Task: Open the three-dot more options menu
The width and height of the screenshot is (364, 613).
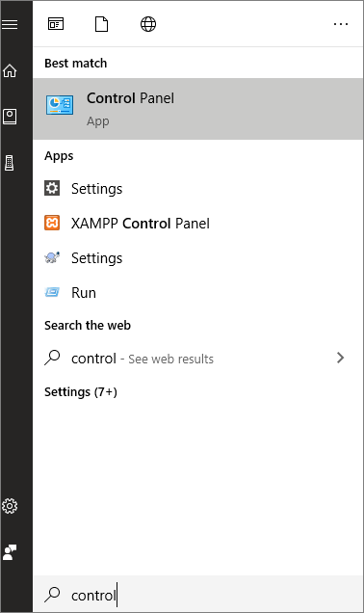Action: pyautogui.click(x=341, y=24)
